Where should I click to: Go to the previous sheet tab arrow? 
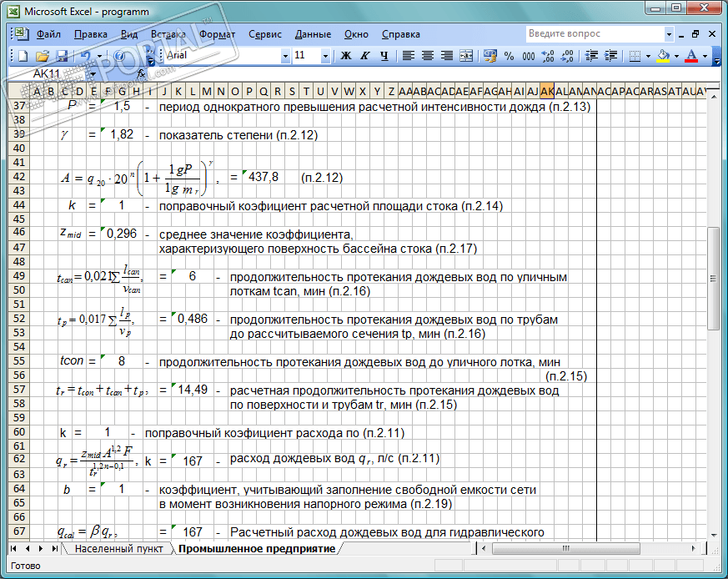coord(28,549)
